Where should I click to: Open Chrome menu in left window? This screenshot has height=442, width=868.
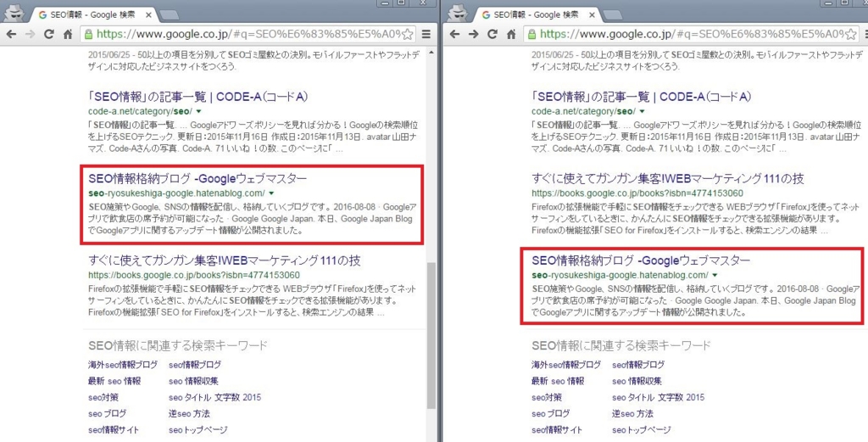(426, 34)
